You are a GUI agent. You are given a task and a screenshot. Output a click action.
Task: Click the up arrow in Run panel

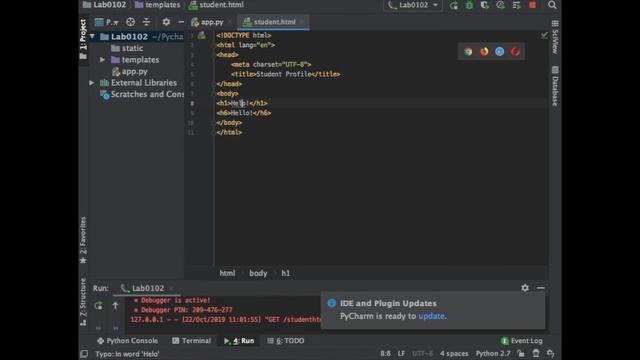coord(116,305)
